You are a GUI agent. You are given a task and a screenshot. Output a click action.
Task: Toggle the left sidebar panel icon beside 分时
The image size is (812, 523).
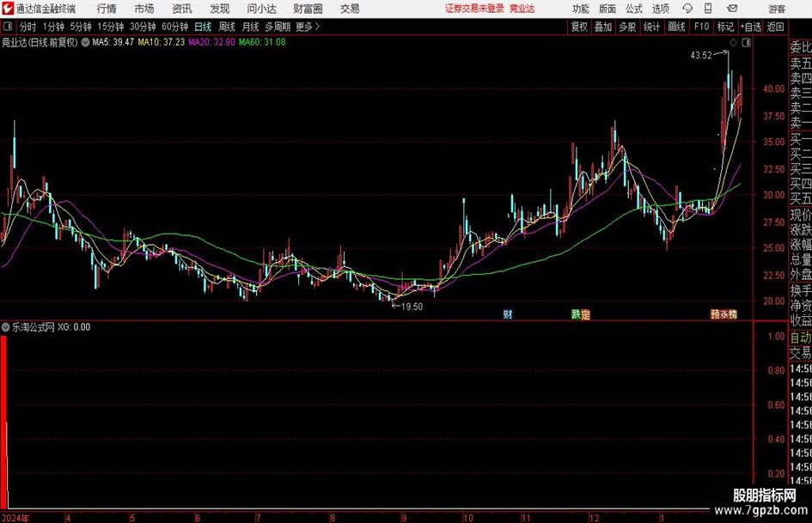coord(7,27)
